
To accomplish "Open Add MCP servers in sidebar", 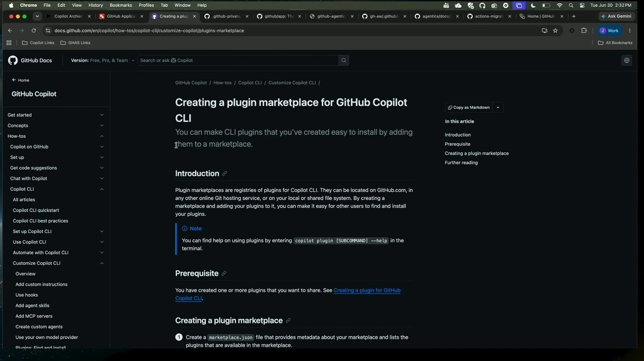I will click(34, 316).
